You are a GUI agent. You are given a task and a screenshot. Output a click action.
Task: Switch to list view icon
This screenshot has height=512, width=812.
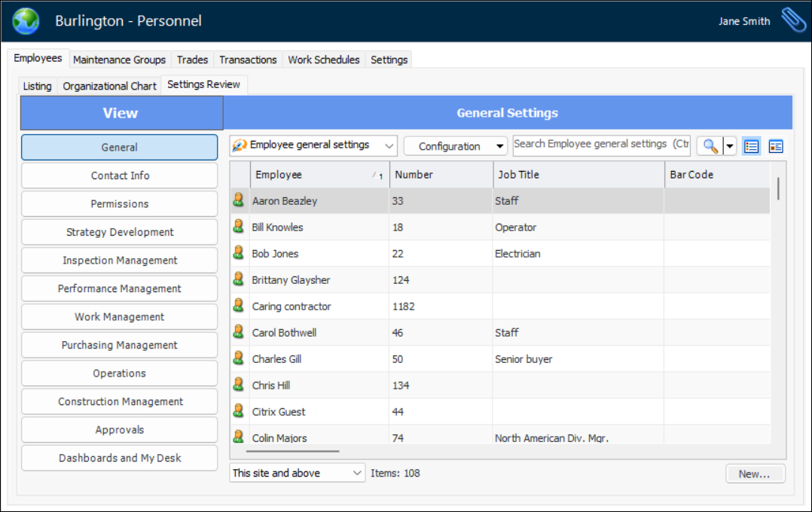tap(751, 146)
